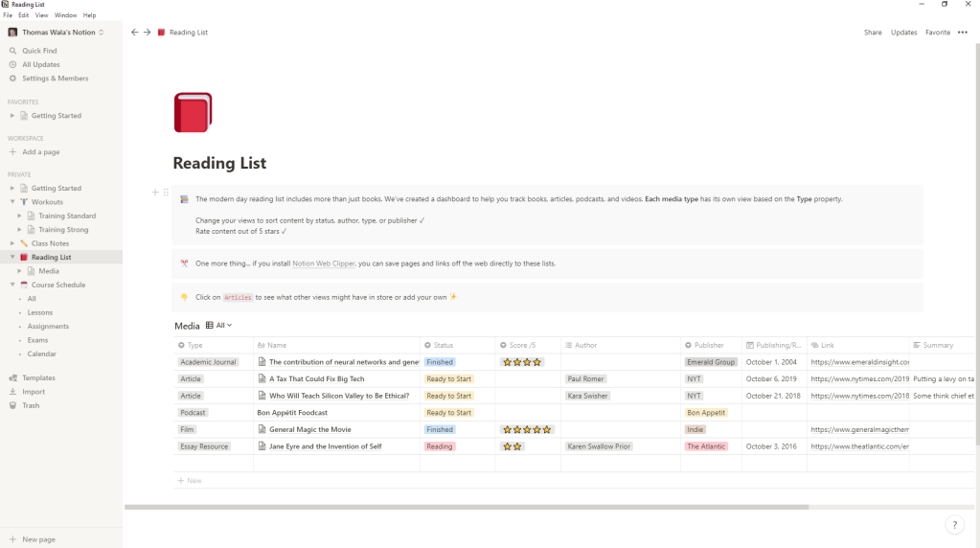Open the File menu
Viewport: 980px width, 548px height.
(x=8, y=15)
